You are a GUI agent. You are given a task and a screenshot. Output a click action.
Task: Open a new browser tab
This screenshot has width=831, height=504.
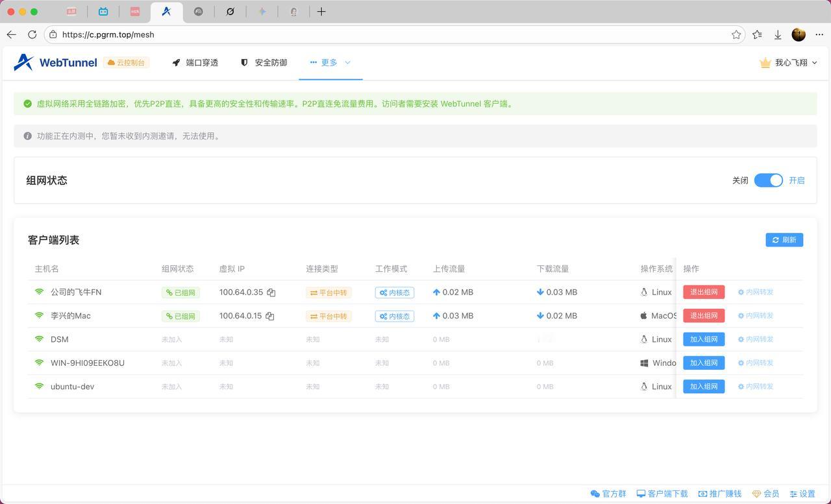(321, 12)
